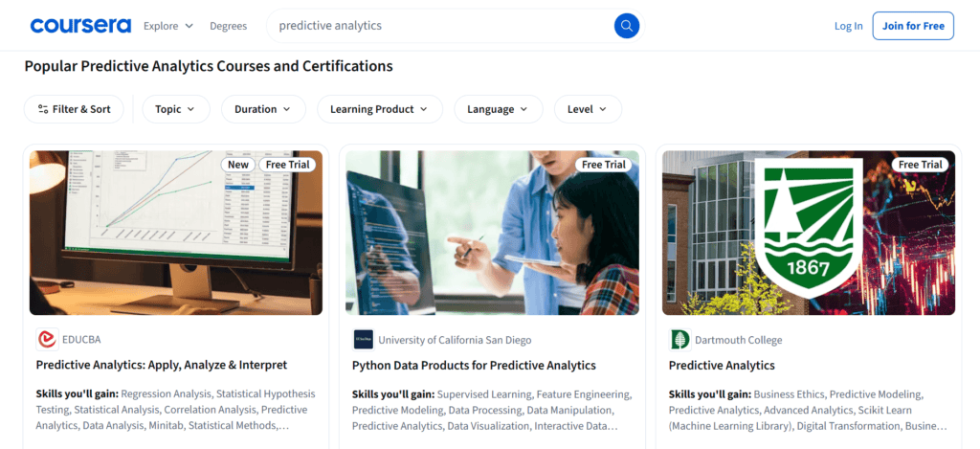Click the Dartmouth College provider name text
980x449 pixels.
pos(738,340)
